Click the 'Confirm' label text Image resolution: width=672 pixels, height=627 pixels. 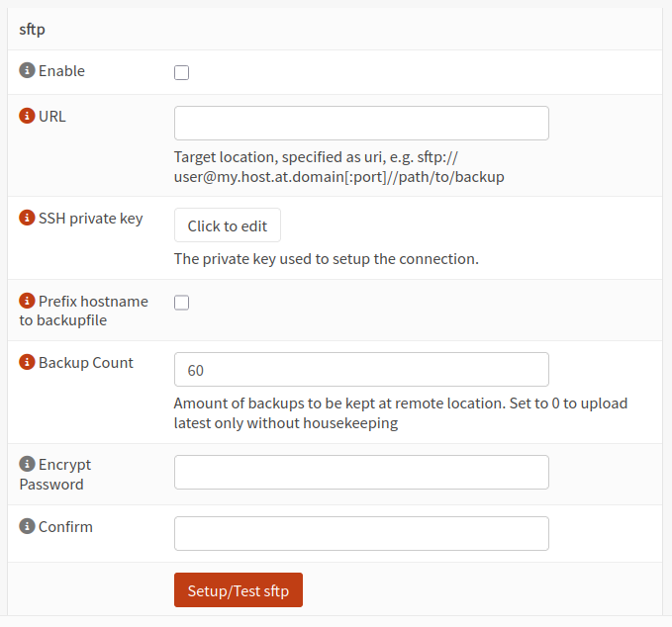tap(65, 527)
